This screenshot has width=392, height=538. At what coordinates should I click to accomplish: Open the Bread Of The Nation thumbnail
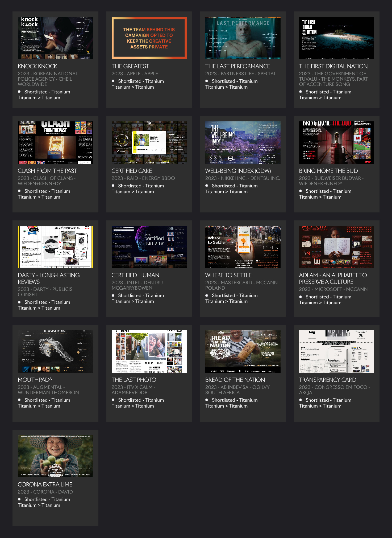(x=243, y=351)
